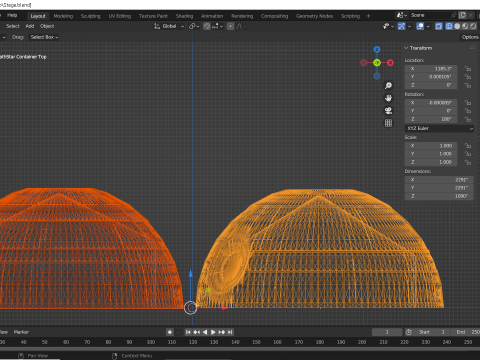Open the Add menu
This screenshot has height=360, width=480.
[30, 26]
